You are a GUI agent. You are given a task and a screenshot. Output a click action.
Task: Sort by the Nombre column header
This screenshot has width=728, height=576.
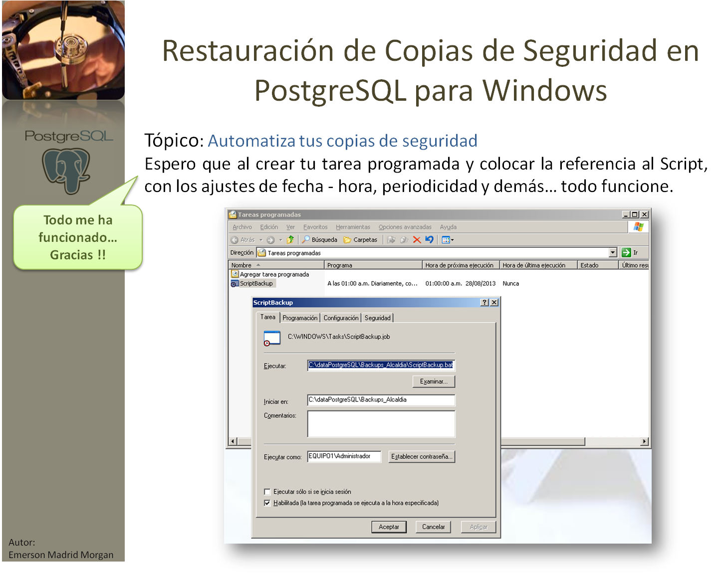[x=276, y=265]
